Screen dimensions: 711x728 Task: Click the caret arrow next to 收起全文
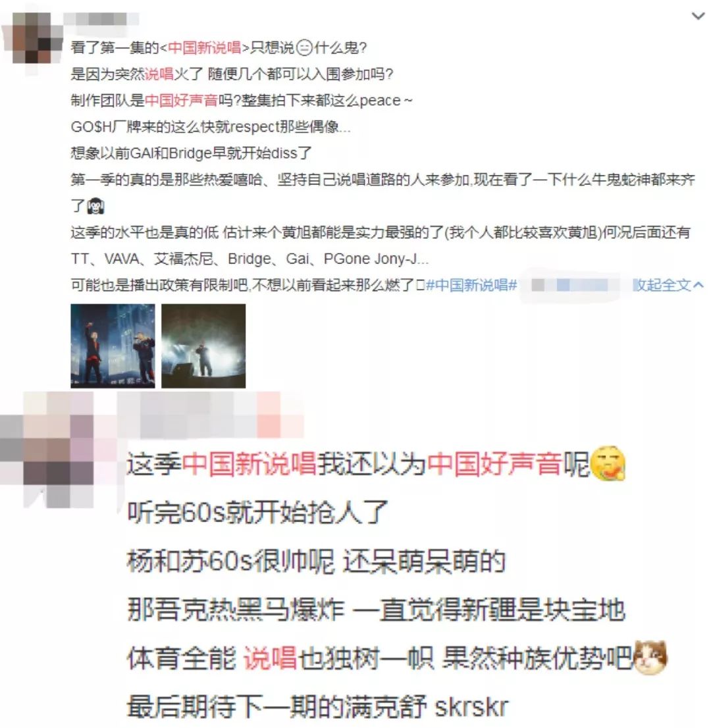[698, 284]
